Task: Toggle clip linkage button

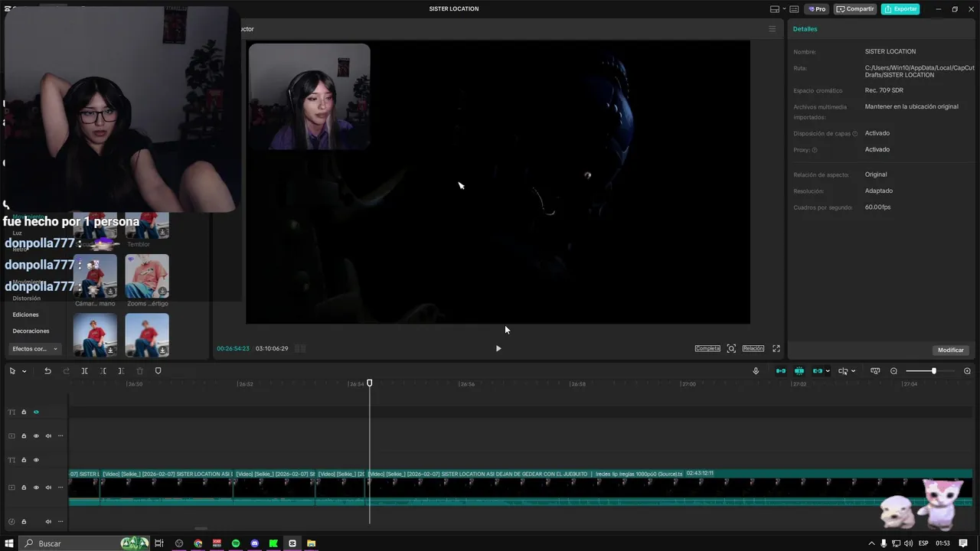Action: pos(818,371)
